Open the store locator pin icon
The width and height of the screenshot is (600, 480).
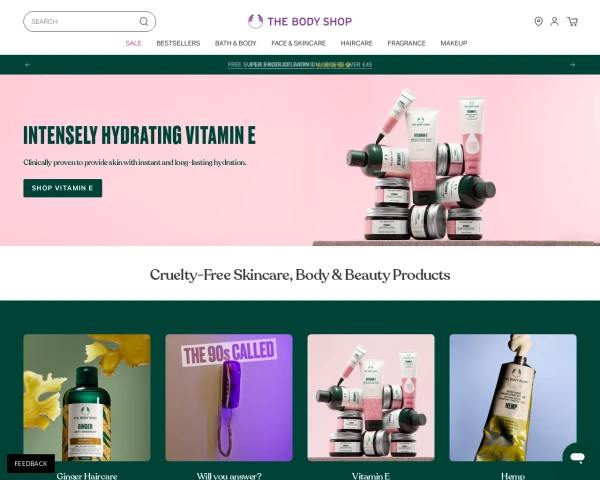click(x=538, y=21)
